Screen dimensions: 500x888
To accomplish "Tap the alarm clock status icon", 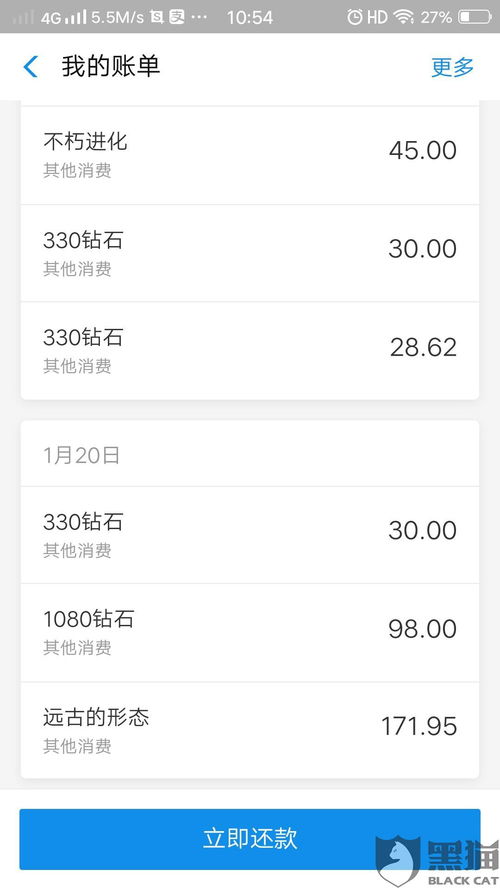I will pos(354,17).
